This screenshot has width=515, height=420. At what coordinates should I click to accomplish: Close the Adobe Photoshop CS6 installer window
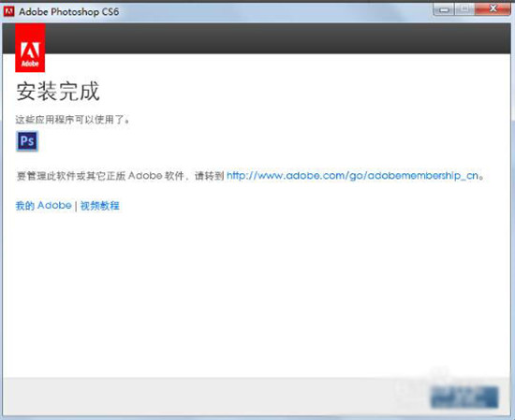(493, 8)
